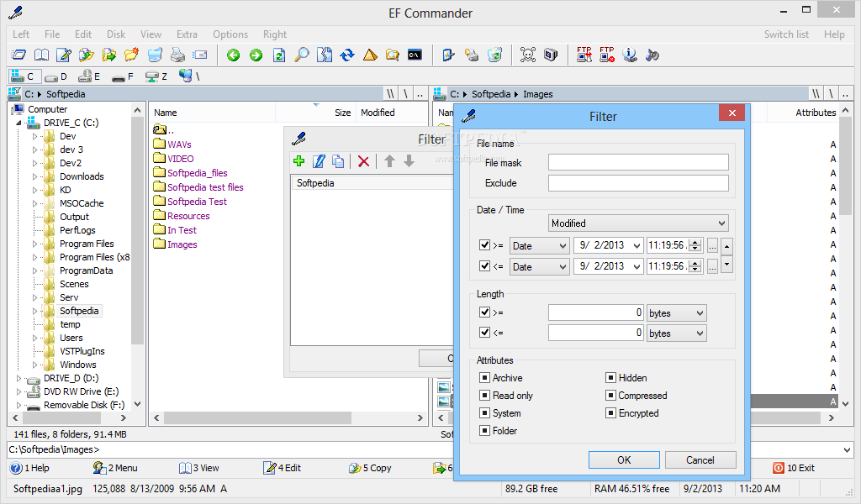Toggle the Archive attribute checkbox
The width and height of the screenshot is (861, 504).
pos(484,377)
